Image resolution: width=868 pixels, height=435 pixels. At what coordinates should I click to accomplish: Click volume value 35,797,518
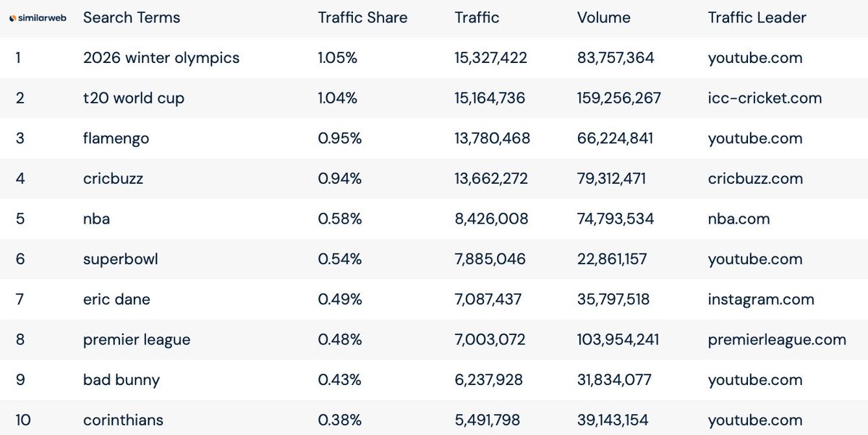613,300
